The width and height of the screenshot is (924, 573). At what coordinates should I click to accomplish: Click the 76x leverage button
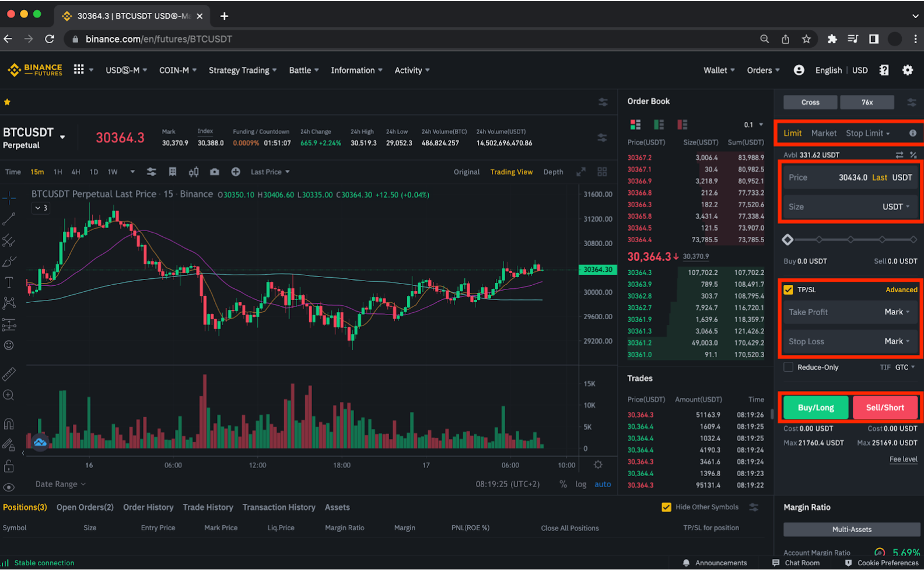(x=867, y=102)
